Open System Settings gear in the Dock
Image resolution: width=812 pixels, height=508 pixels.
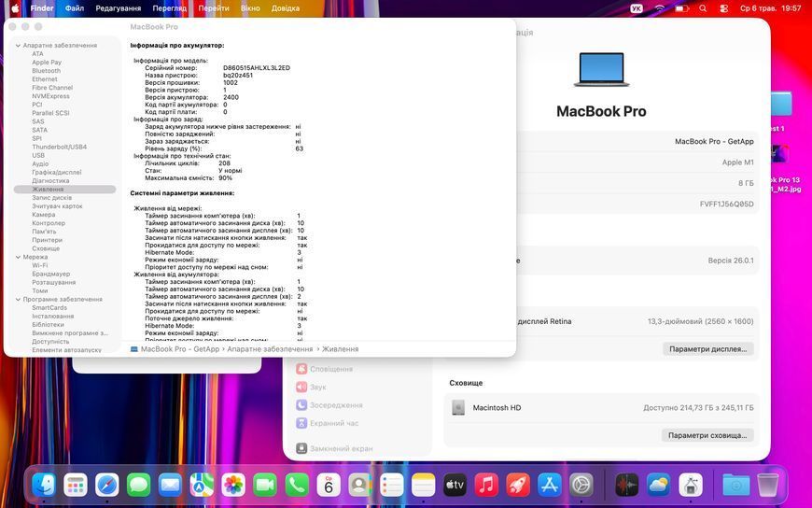(x=581, y=486)
